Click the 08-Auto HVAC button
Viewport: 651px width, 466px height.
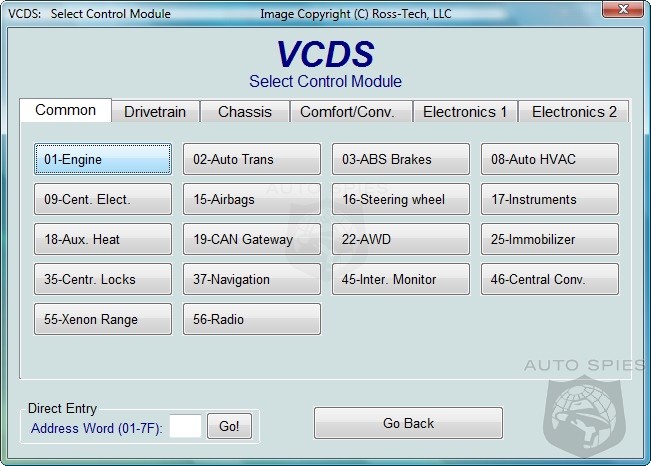[x=549, y=159]
